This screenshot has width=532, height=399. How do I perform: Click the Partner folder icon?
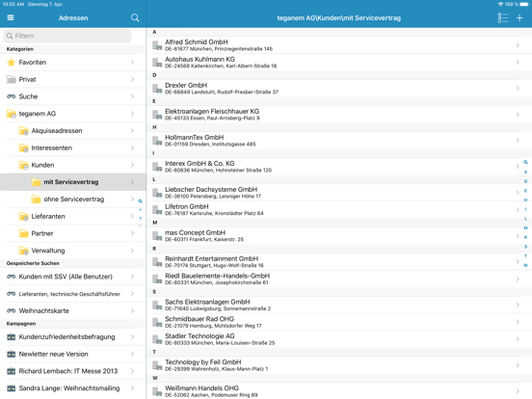click(24, 233)
